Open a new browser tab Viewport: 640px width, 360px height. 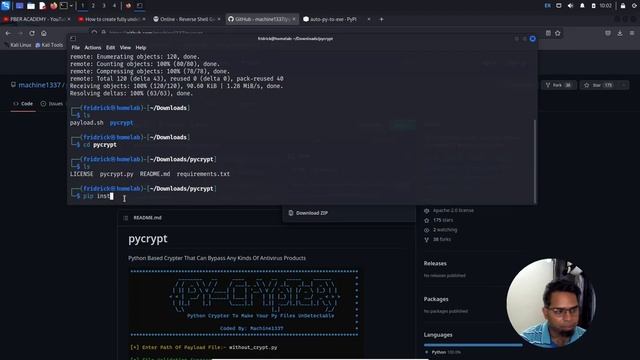click(x=382, y=19)
